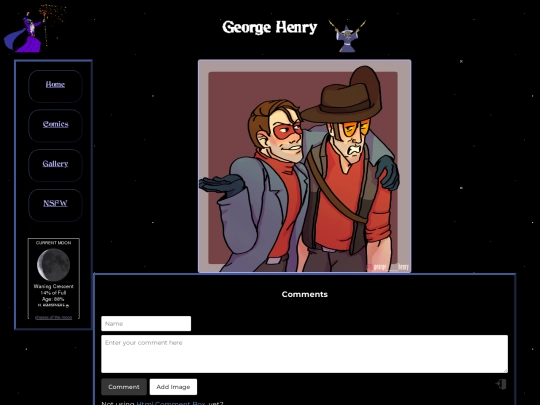
Task: Submit with the Comment button
Action: pyautogui.click(x=124, y=387)
